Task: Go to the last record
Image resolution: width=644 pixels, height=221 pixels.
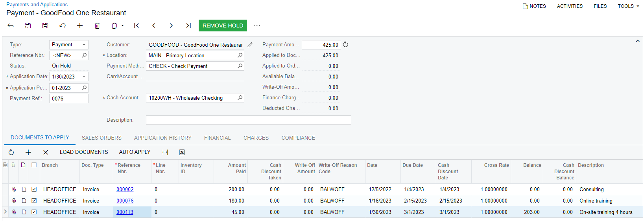Action: pos(188,26)
